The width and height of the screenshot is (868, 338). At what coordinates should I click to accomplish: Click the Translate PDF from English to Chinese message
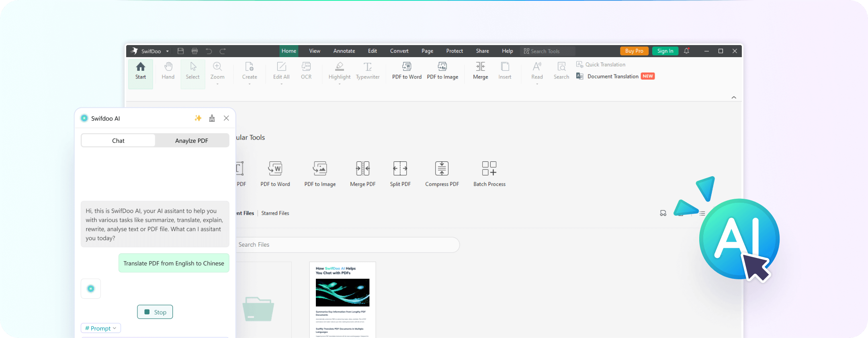pyautogui.click(x=174, y=263)
